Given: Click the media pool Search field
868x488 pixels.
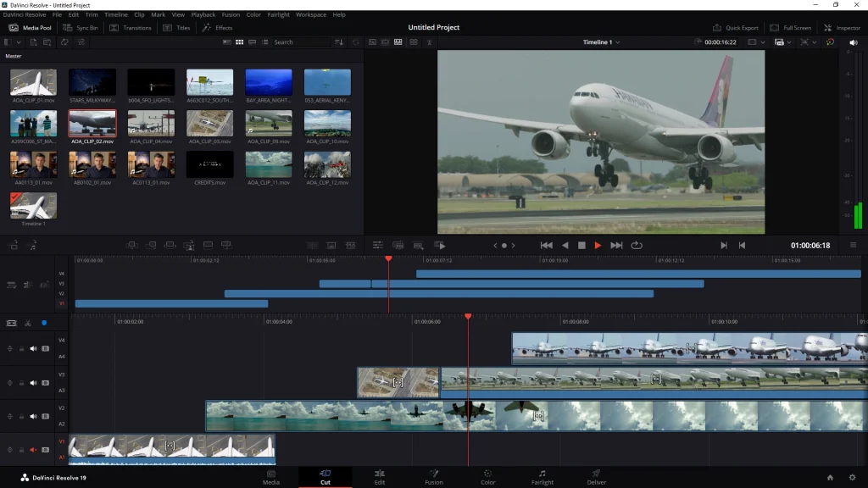Looking at the screenshot, I should pos(303,42).
